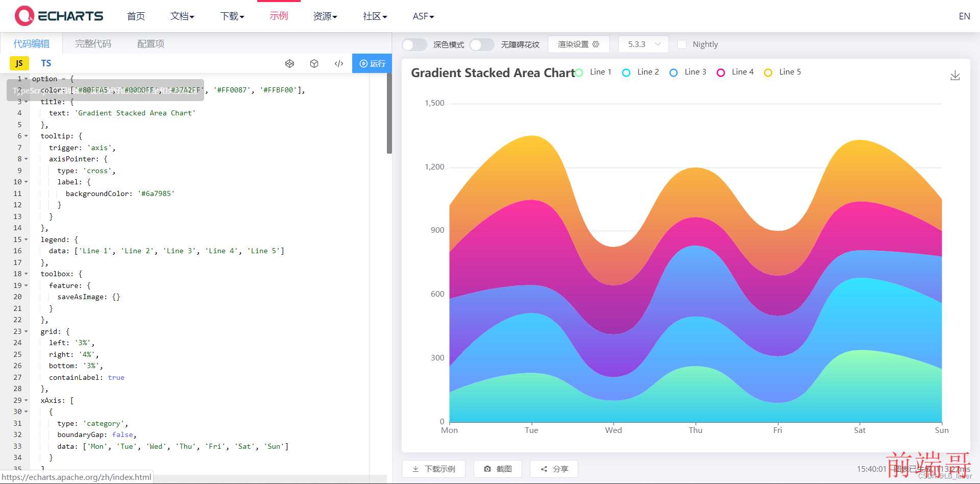Screen dimensions: 980x484
Task: Toggle the 深色模式 dark mode switch
Action: (x=414, y=44)
